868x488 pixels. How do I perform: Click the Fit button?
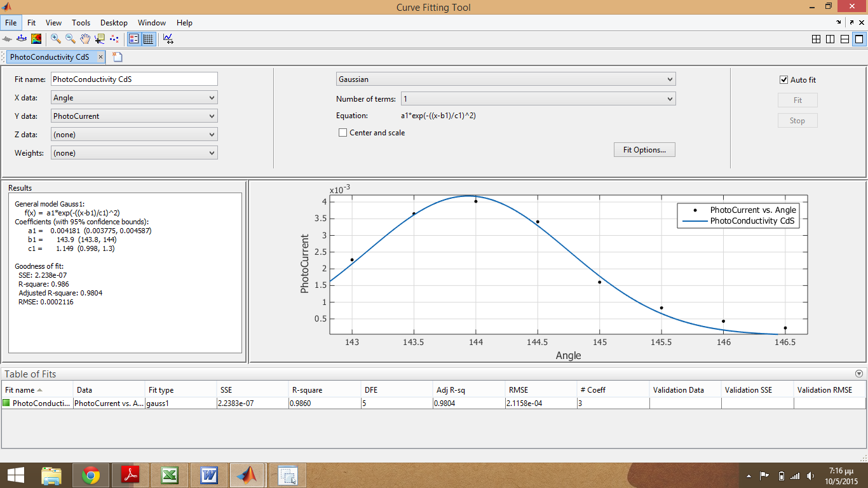(x=797, y=100)
